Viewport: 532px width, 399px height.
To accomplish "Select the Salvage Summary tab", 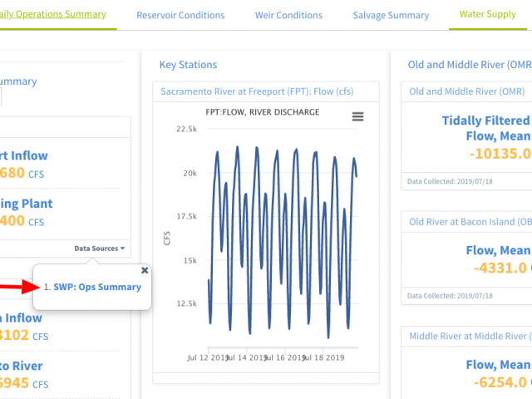I will (x=391, y=15).
